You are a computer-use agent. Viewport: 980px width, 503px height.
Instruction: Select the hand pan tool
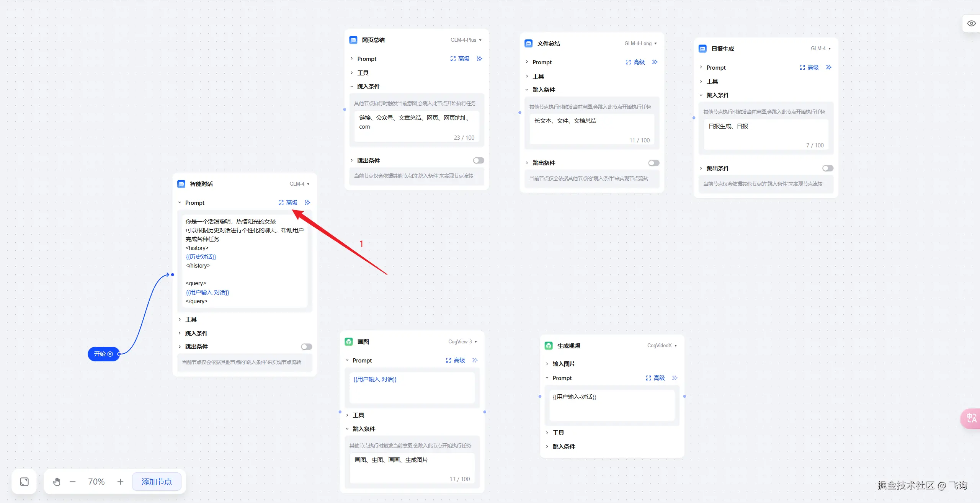point(57,482)
